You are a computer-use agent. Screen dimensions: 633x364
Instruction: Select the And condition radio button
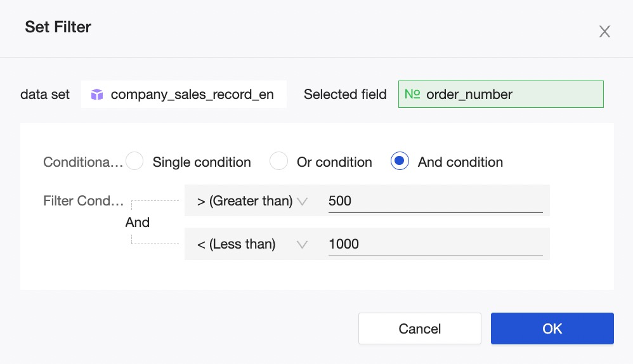tap(400, 162)
